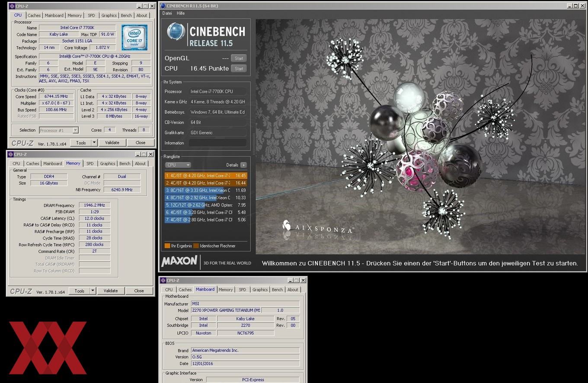The height and width of the screenshot is (383, 588).
Task: Click the BIOS date 12/01/2016 field
Action: [245, 364]
